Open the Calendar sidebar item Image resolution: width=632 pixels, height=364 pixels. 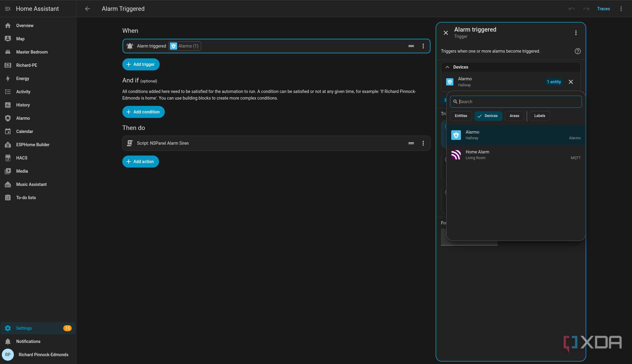[x=38, y=131]
